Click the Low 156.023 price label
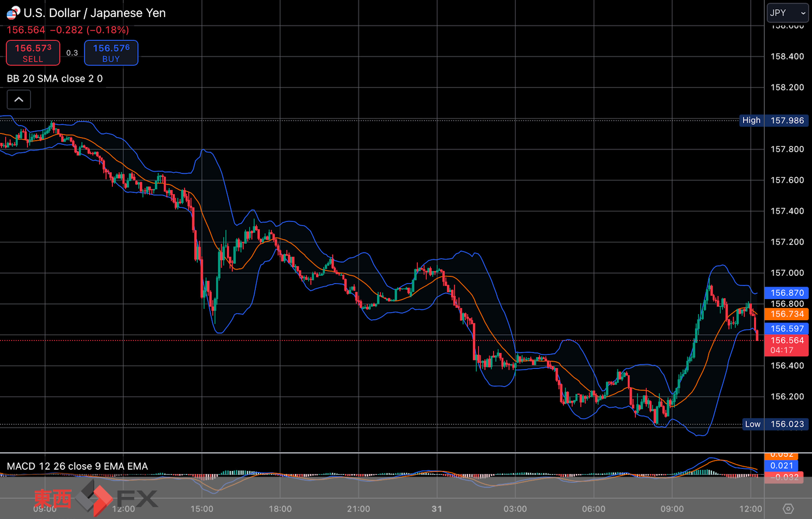Screen dimensions: 812x519 tap(775, 424)
